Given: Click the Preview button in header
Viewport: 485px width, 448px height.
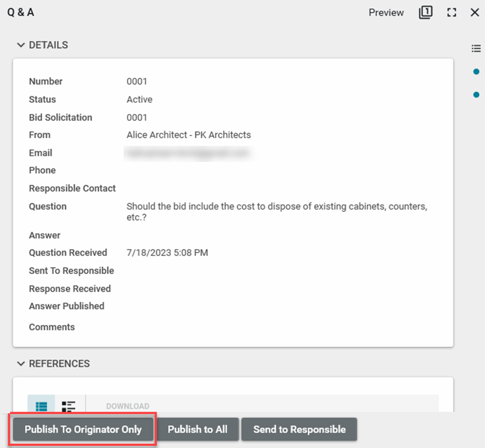Looking at the screenshot, I should [x=386, y=13].
